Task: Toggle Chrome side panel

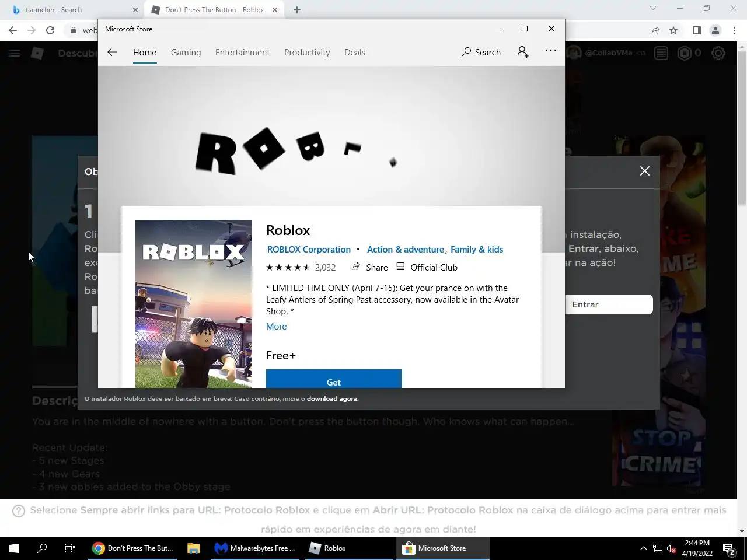Action: [696, 30]
